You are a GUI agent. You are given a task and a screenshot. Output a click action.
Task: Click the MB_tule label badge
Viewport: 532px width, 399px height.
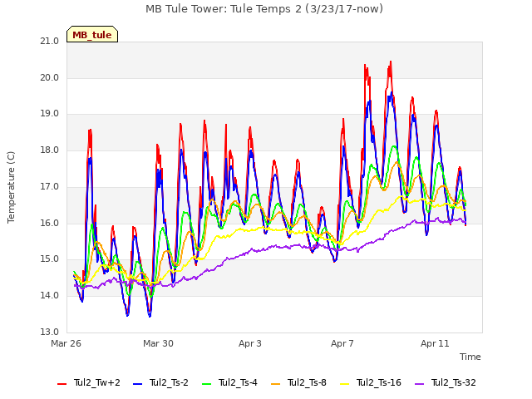tap(92, 34)
